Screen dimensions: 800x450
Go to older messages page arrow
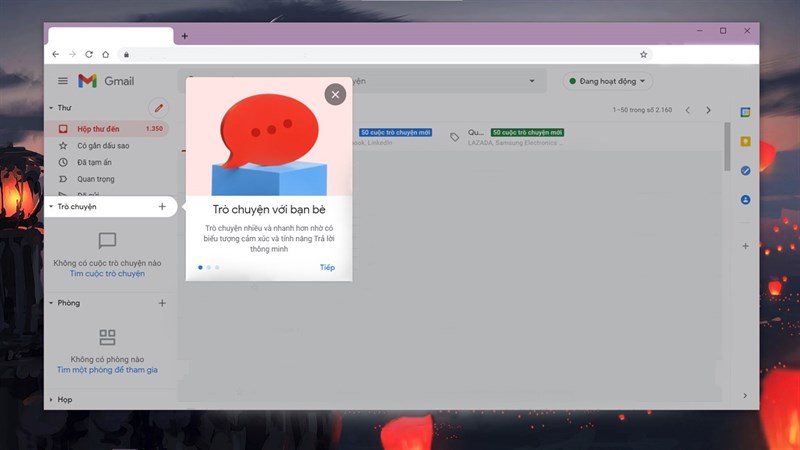tap(708, 110)
